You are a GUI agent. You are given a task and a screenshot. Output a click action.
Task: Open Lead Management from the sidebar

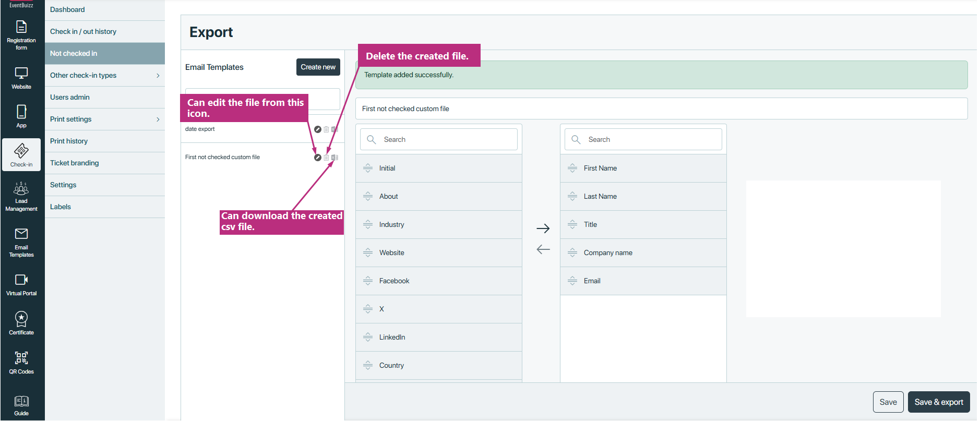click(21, 197)
